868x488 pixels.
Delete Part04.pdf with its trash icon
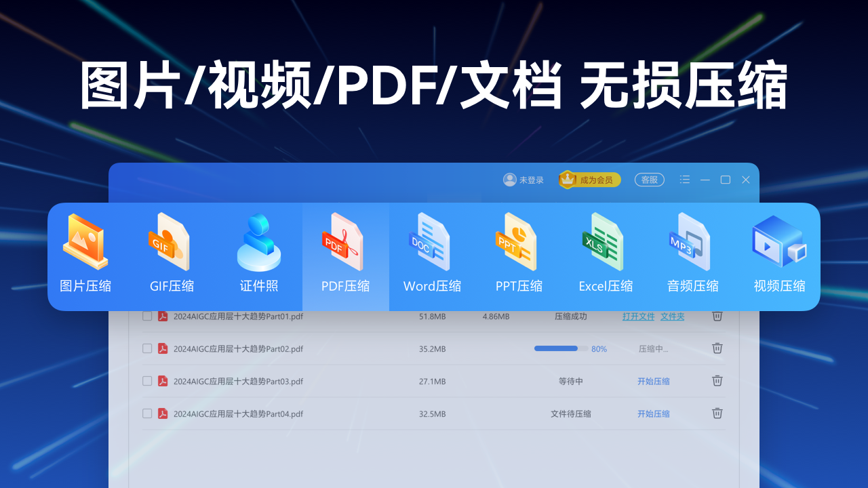pyautogui.click(x=717, y=413)
